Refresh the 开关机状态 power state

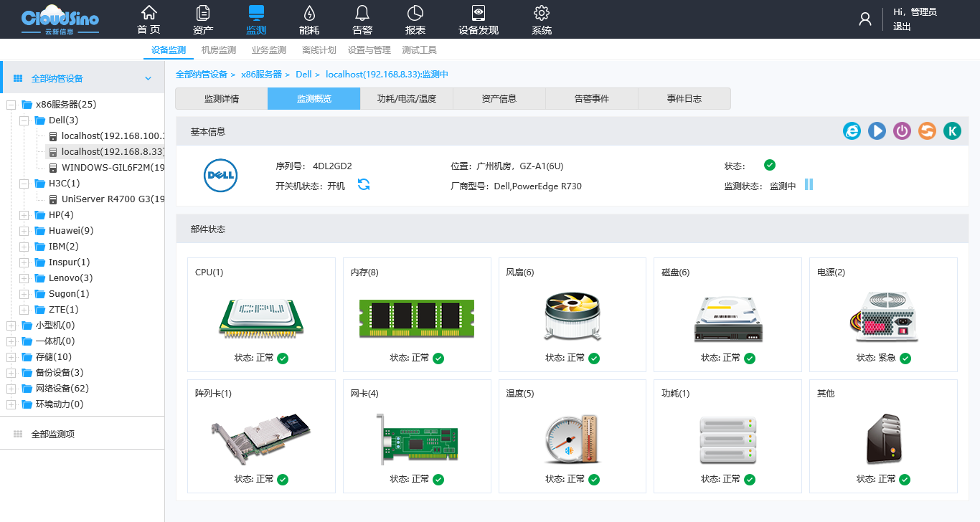(x=364, y=185)
